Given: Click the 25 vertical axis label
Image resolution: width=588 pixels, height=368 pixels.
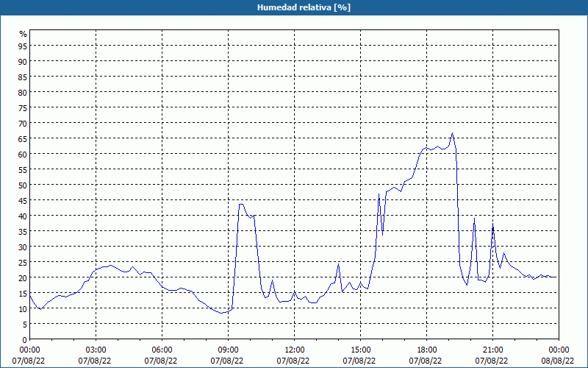Looking at the screenshot, I should click(23, 262).
